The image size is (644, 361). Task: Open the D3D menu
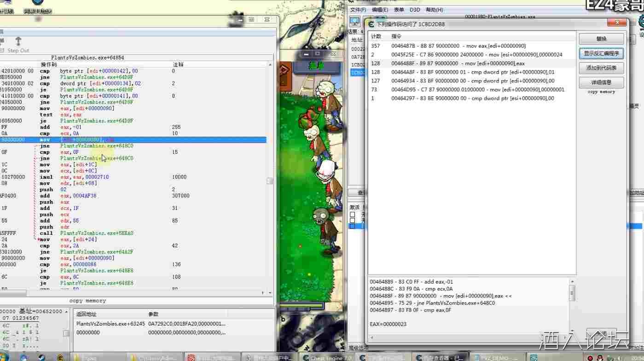(414, 10)
